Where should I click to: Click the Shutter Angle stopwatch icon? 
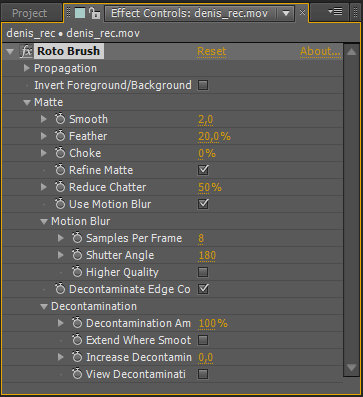[77, 255]
